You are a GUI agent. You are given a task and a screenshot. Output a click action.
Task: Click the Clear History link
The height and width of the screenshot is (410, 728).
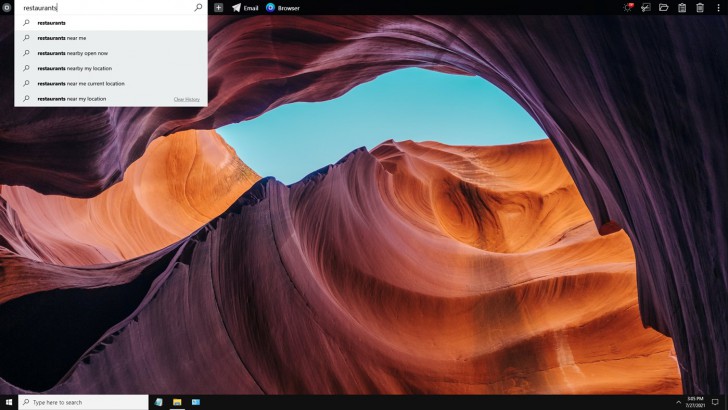click(x=187, y=99)
